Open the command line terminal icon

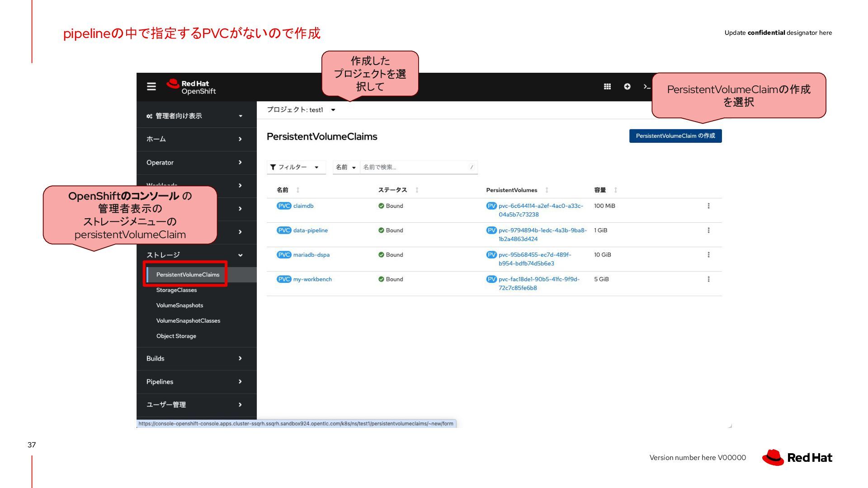pos(647,86)
